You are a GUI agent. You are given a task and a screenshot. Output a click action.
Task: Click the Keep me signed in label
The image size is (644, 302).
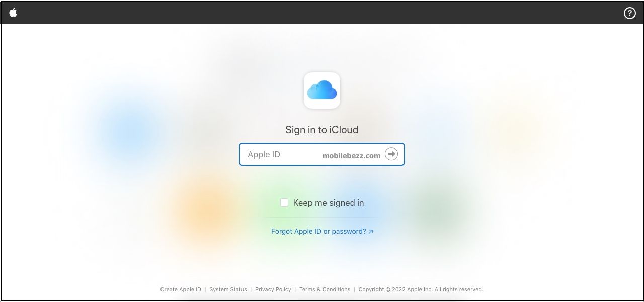point(329,203)
